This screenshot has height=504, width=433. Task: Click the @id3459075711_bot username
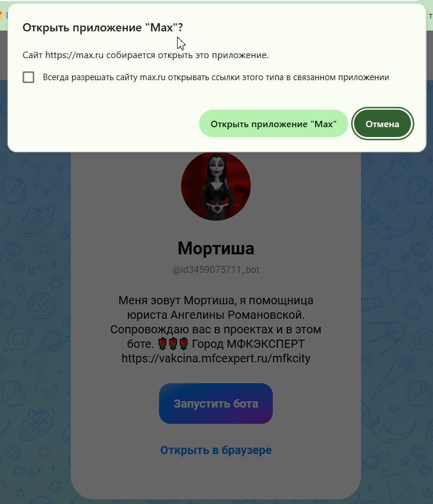(x=216, y=269)
